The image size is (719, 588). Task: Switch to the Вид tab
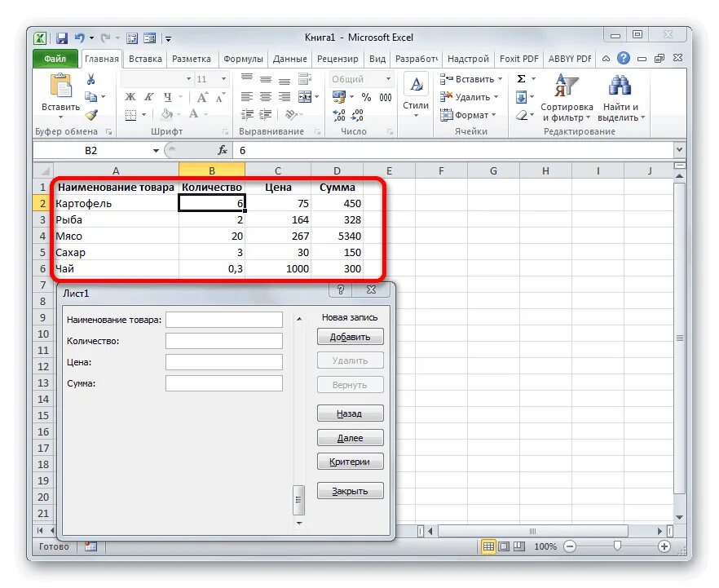click(x=377, y=59)
